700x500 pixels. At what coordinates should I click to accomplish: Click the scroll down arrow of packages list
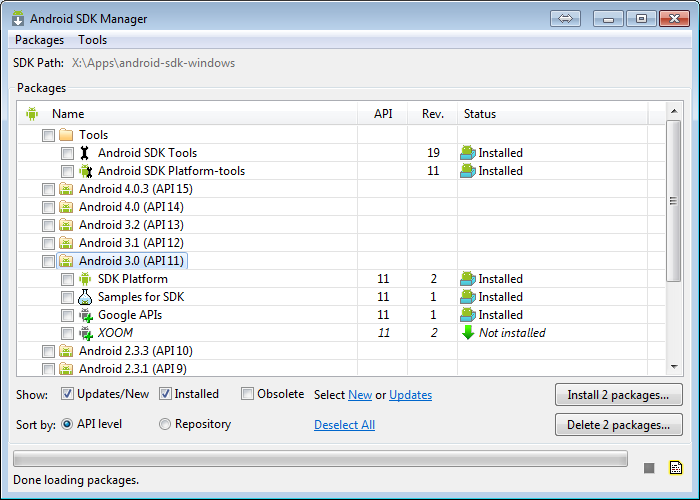(674, 367)
